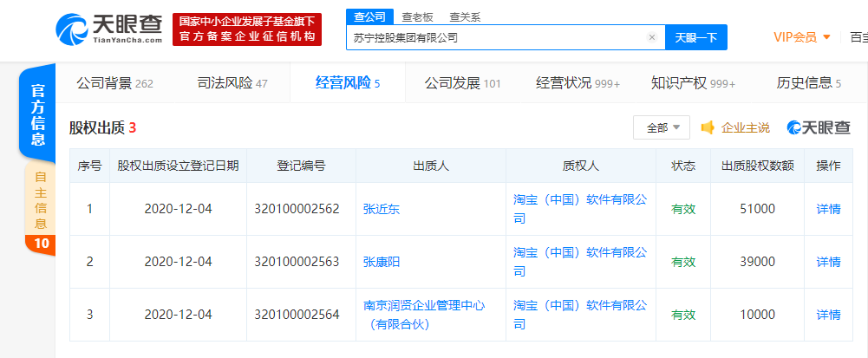Click the 天眼查 watermark logo above table
This screenshot has width=868, height=358.
pyautogui.click(x=819, y=127)
